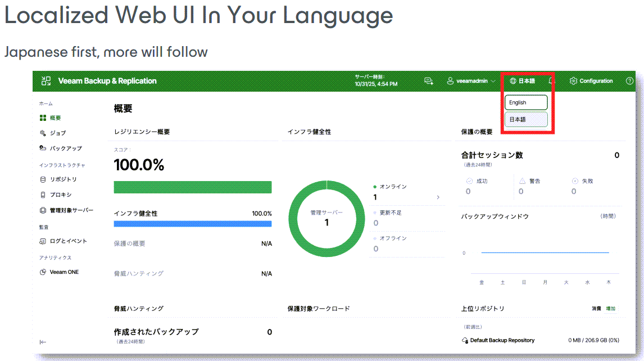644x361 pixels.
Task: Select 日本語 option in language menu
Action: click(525, 119)
